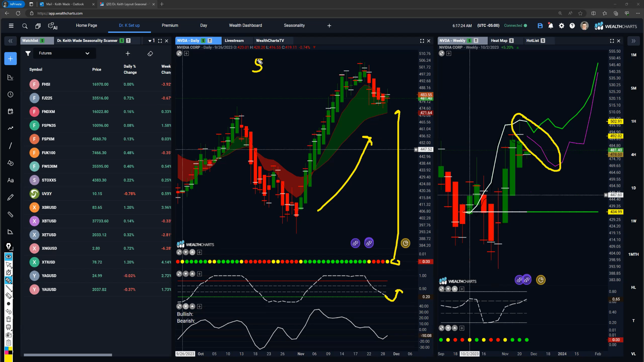Open the hamburger main menu
This screenshot has width=644, height=362.
11,26
